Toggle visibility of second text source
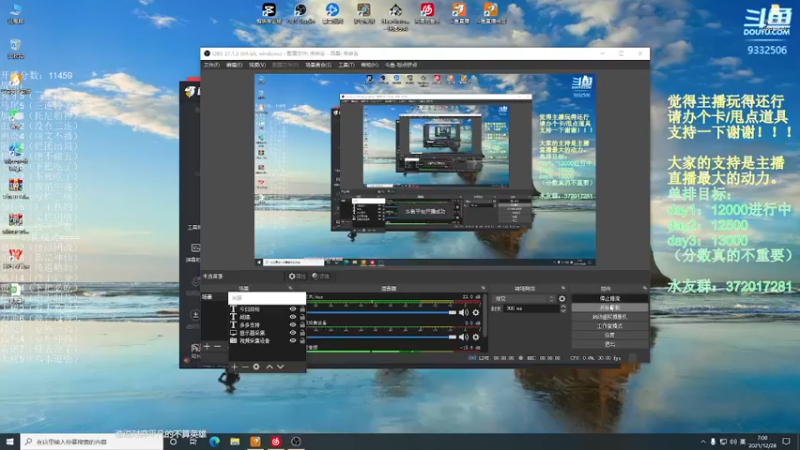800x450 pixels. [x=293, y=317]
